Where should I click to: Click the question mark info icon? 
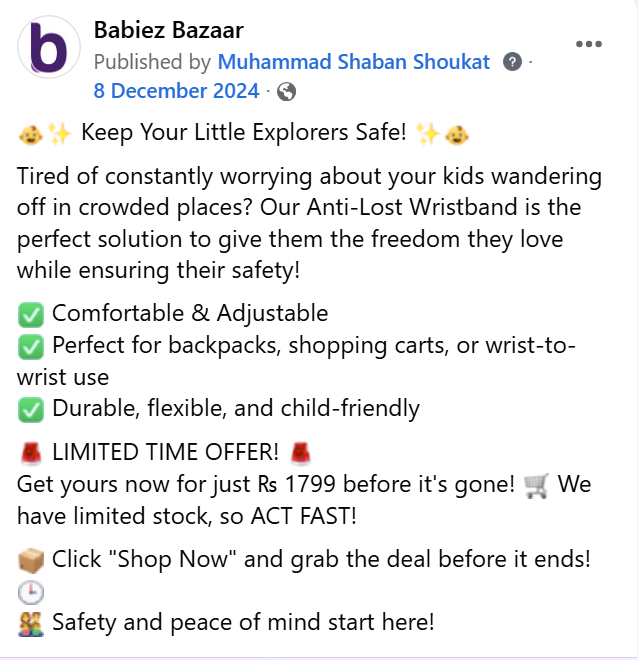click(512, 62)
